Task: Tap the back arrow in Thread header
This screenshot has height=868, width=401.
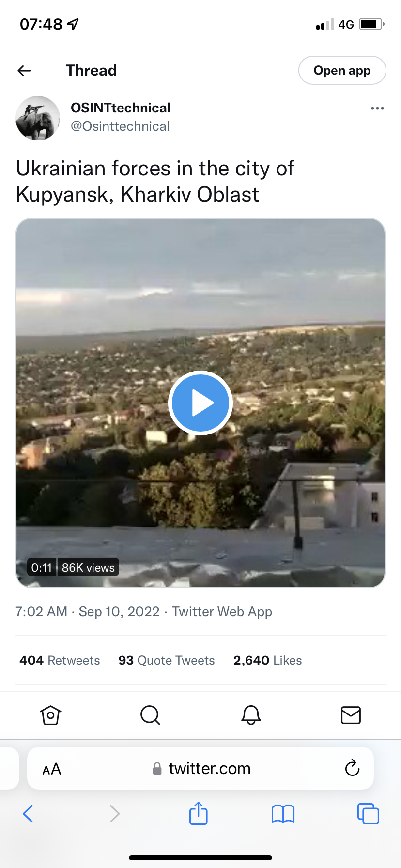Action: pyautogui.click(x=24, y=71)
